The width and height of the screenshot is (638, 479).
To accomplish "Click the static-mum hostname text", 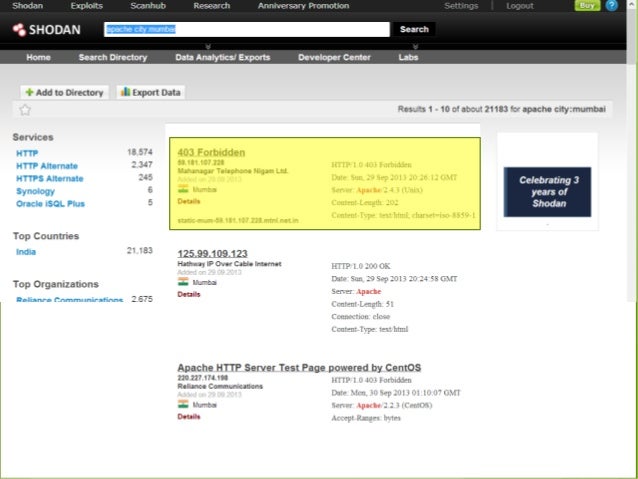I will (x=238, y=221).
